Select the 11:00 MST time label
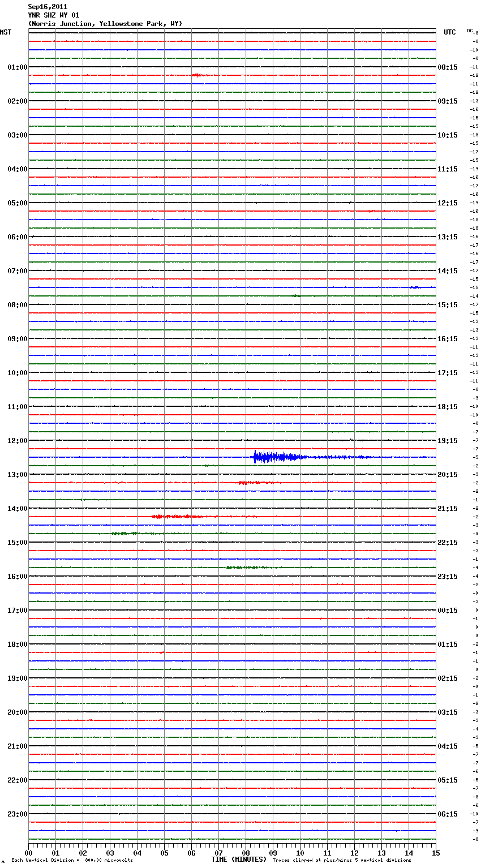The height and width of the screenshot is (868, 481). 18,406
